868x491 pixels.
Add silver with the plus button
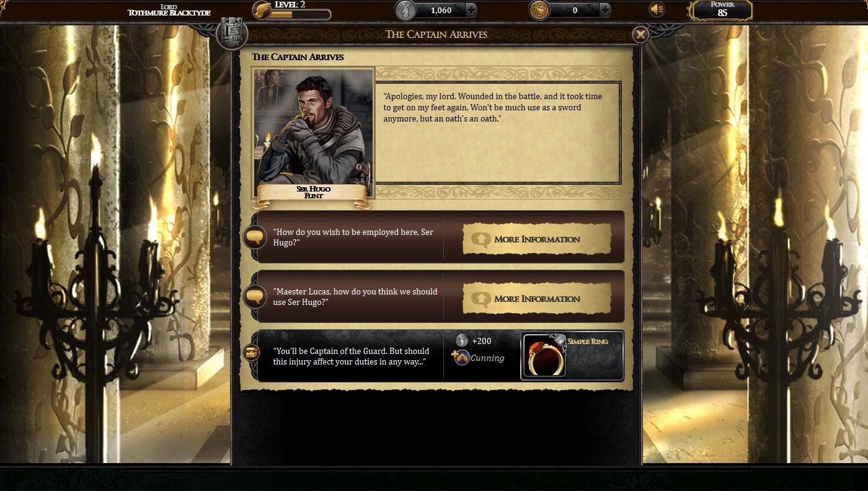471,10
